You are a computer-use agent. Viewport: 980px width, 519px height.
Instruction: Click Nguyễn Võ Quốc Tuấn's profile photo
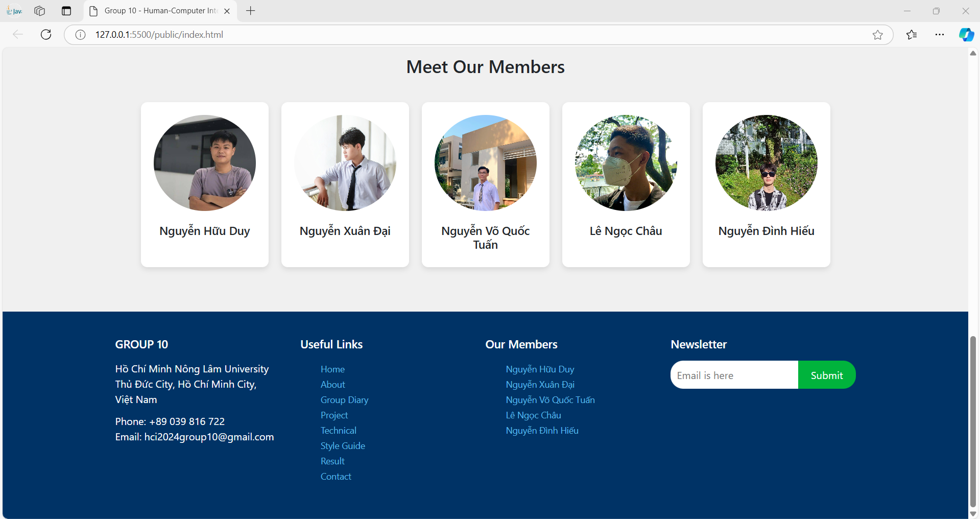(x=486, y=162)
